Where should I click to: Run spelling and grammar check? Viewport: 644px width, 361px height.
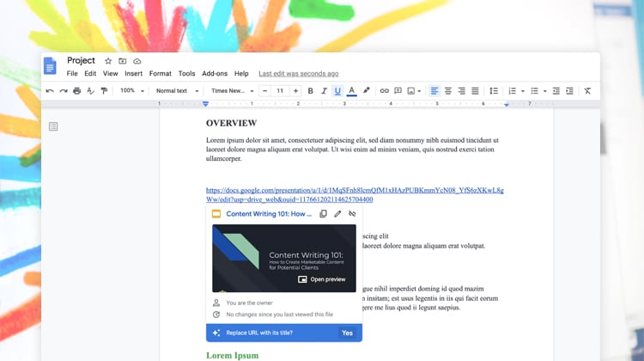tap(90, 91)
